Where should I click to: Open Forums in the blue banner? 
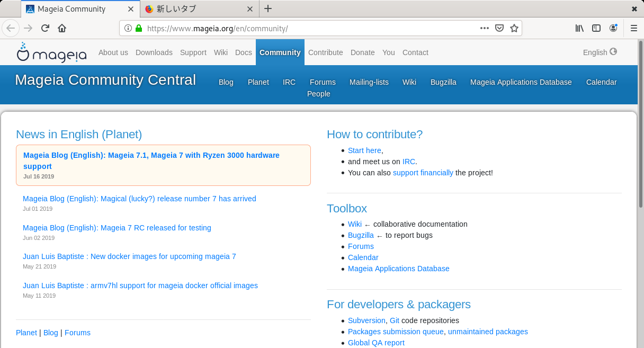pyautogui.click(x=323, y=82)
